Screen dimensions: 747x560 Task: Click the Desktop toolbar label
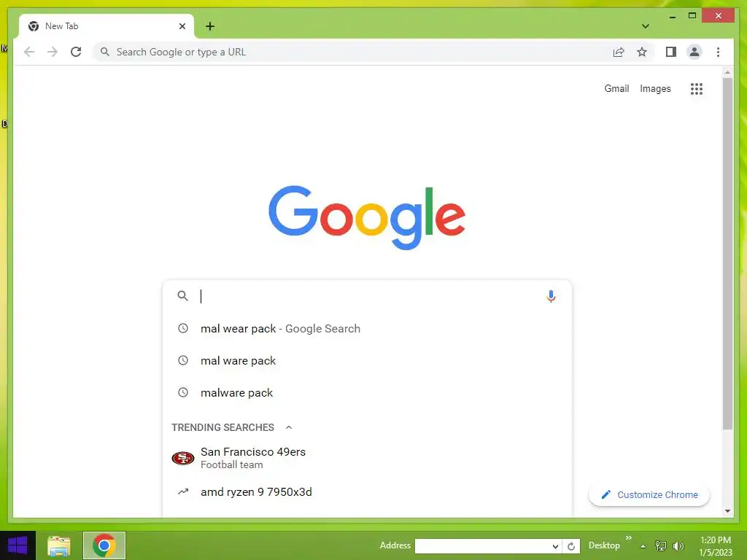click(x=604, y=545)
